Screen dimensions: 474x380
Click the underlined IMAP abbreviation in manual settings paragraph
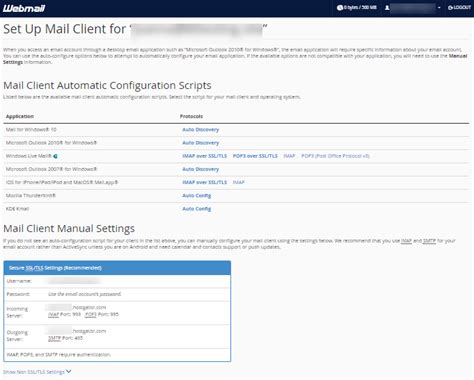[406, 241]
